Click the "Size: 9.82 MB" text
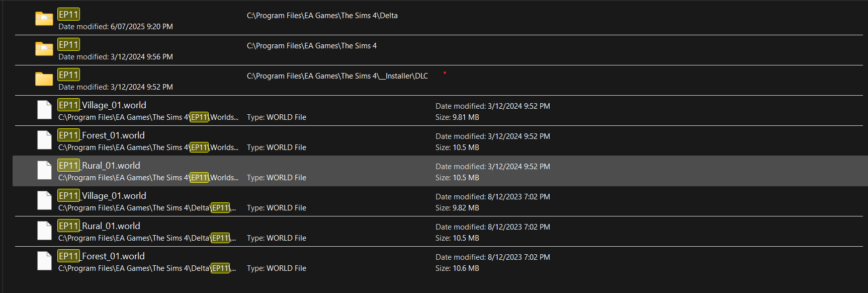 pos(457,208)
